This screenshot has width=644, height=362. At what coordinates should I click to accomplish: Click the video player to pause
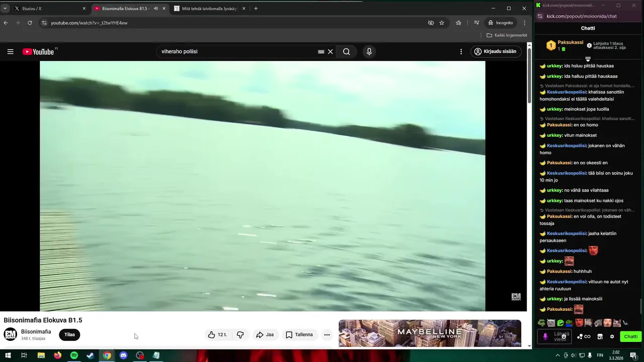[x=263, y=186]
